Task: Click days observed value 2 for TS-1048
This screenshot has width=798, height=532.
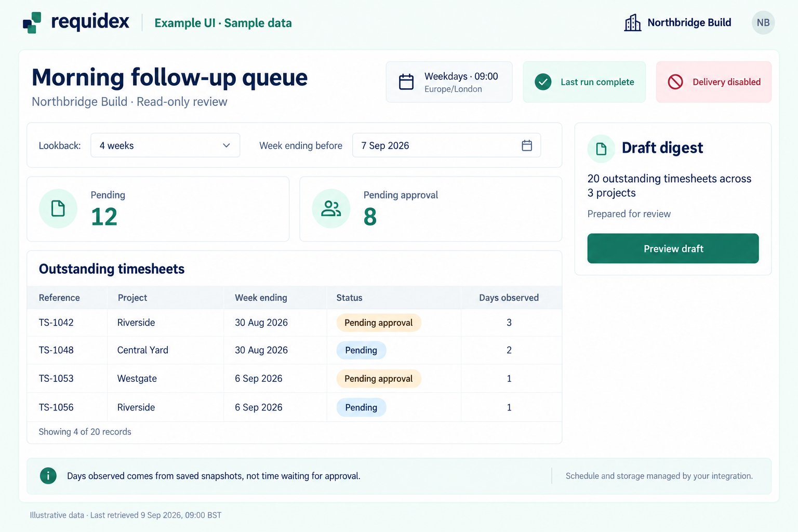Action: pos(509,350)
